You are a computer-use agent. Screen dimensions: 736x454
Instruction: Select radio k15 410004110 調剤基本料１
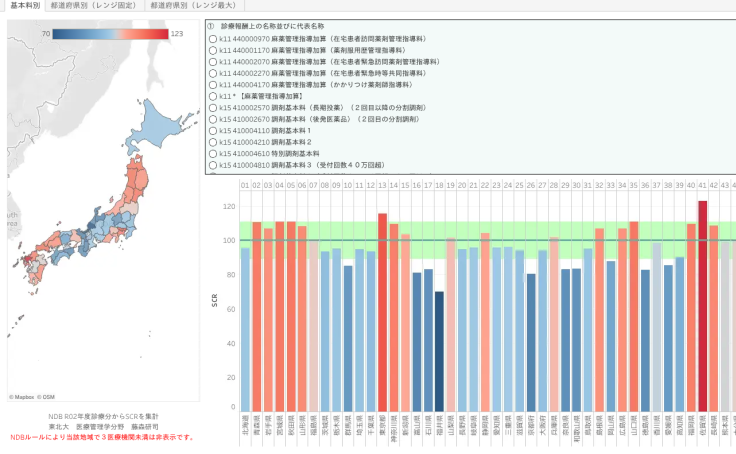pos(213,131)
